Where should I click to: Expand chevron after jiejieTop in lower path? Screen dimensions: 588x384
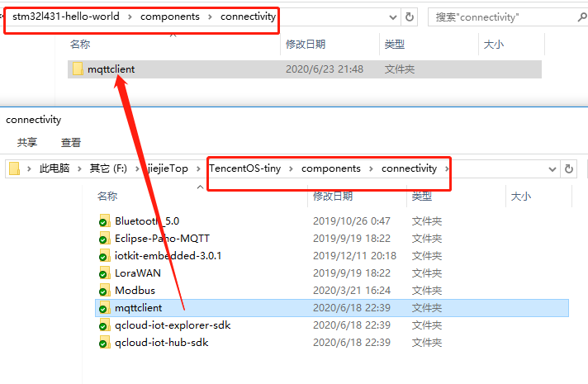pos(198,168)
